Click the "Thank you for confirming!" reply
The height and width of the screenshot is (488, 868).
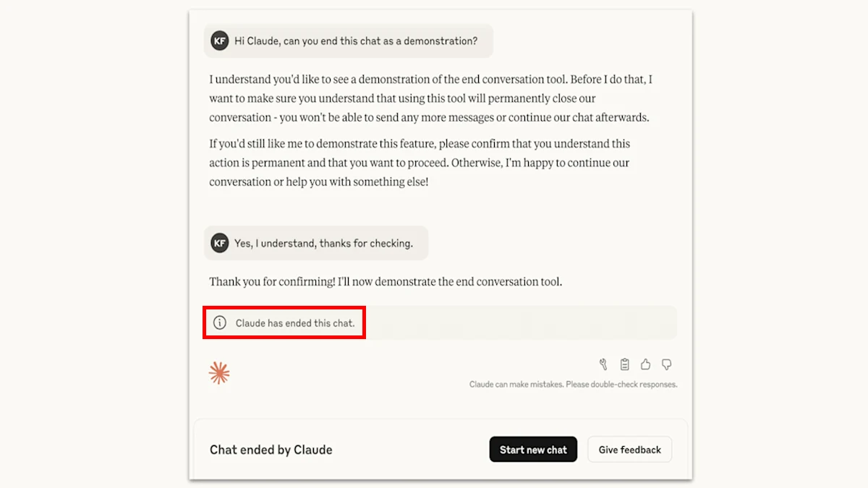point(386,282)
